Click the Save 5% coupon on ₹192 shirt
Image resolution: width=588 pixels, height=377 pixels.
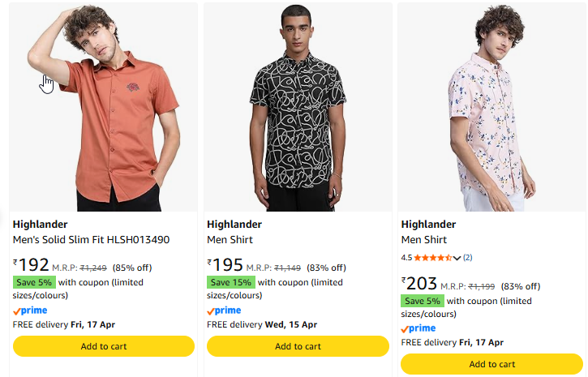tap(34, 282)
